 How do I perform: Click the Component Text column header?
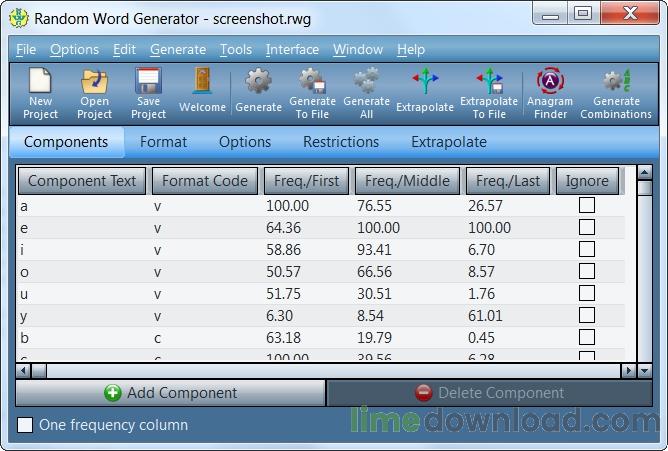[82, 181]
